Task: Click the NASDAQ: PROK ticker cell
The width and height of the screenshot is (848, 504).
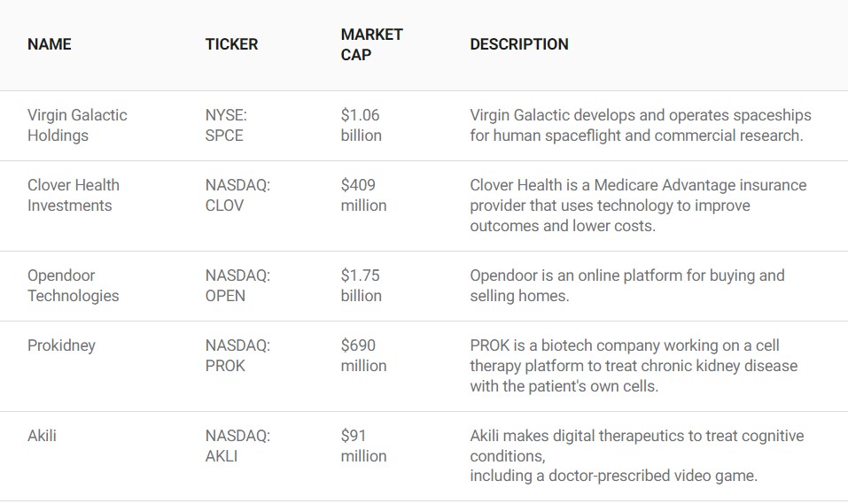Action: tap(237, 355)
